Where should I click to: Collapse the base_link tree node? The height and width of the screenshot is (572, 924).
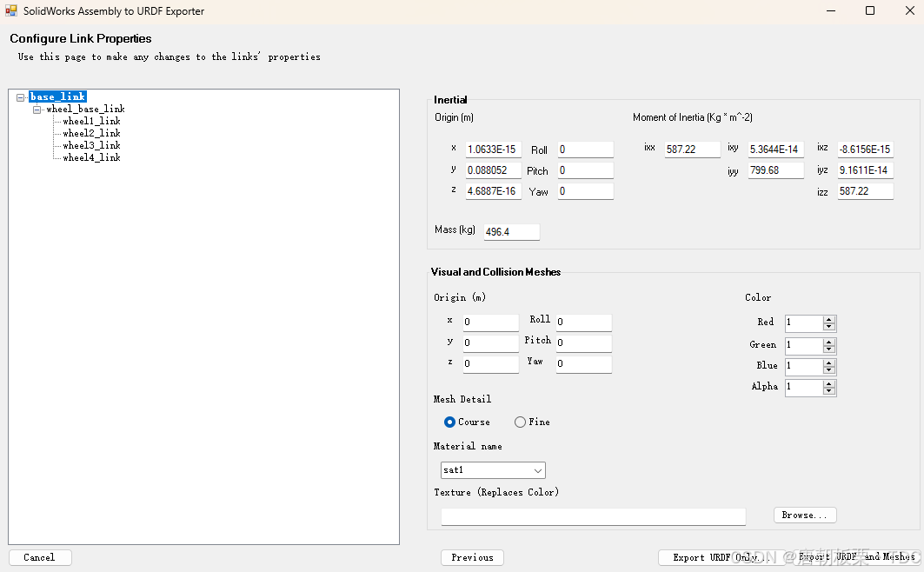[21, 96]
